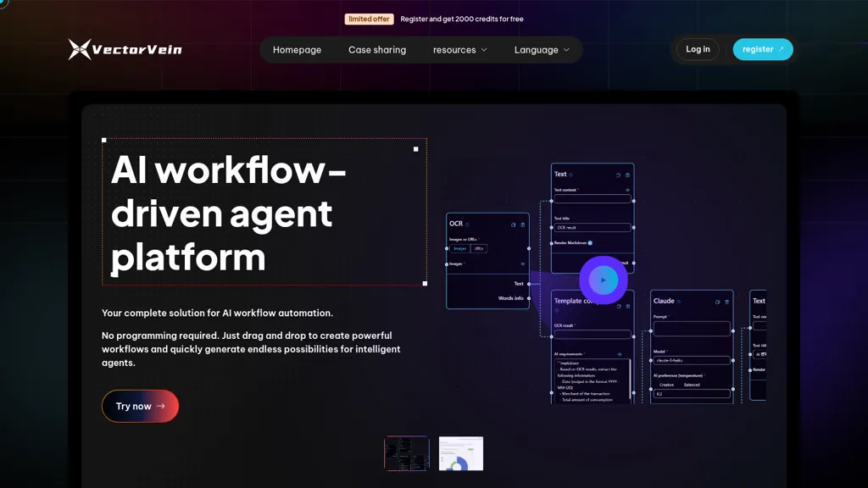Click the copy icon on Claude node
The height and width of the screenshot is (488, 868).
(717, 302)
